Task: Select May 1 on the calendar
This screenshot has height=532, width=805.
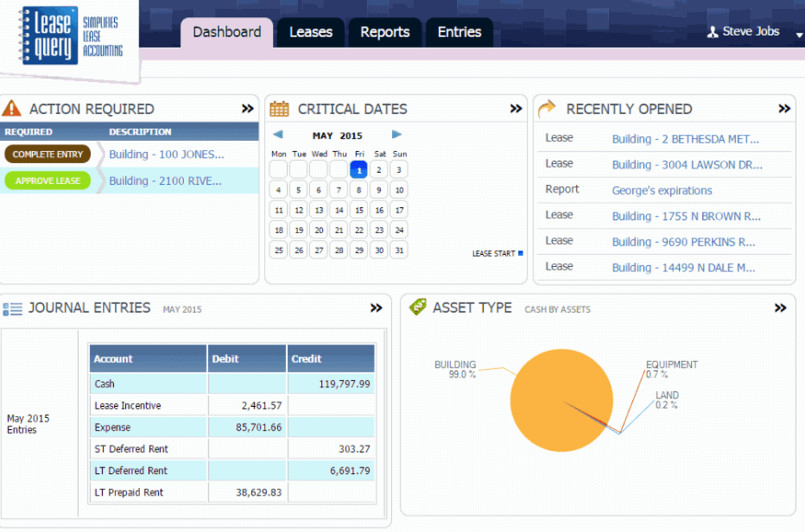Action: coord(359,169)
